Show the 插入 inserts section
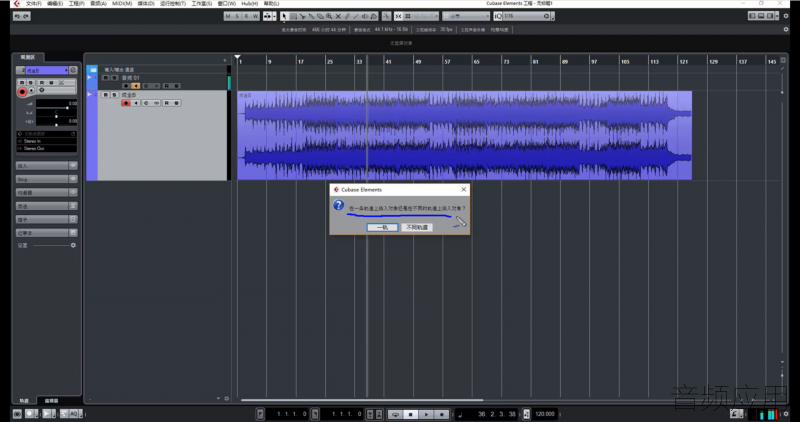The height and width of the screenshot is (422, 800). click(x=73, y=165)
